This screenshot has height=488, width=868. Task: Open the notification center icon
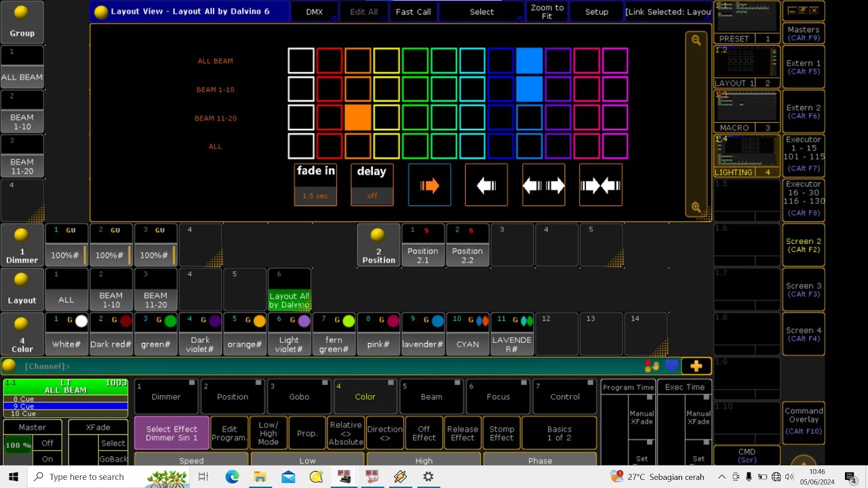tap(850, 476)
